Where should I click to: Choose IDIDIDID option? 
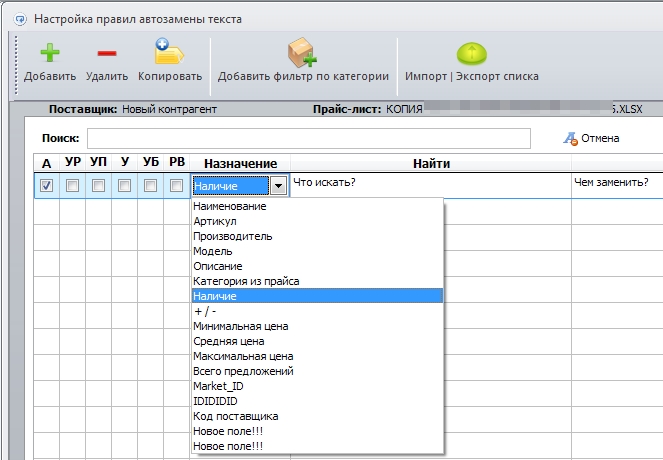(x=317, y=401)
